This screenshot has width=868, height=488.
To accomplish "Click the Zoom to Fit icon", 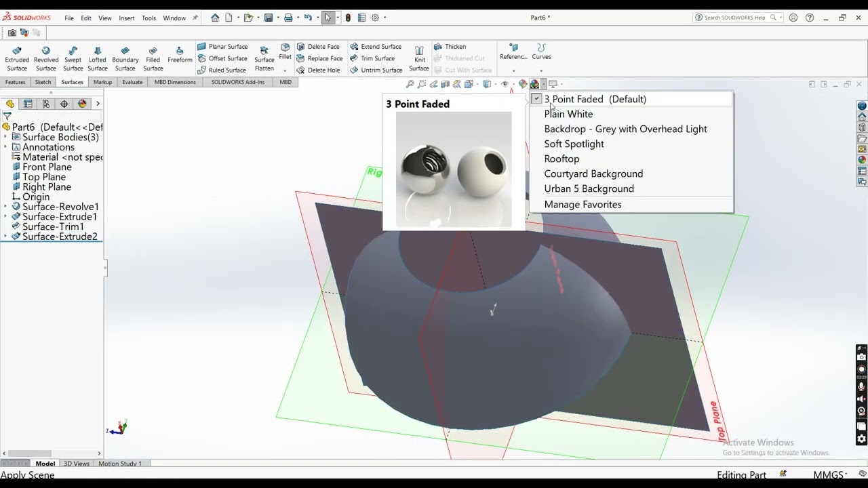I will pos(410,85).
